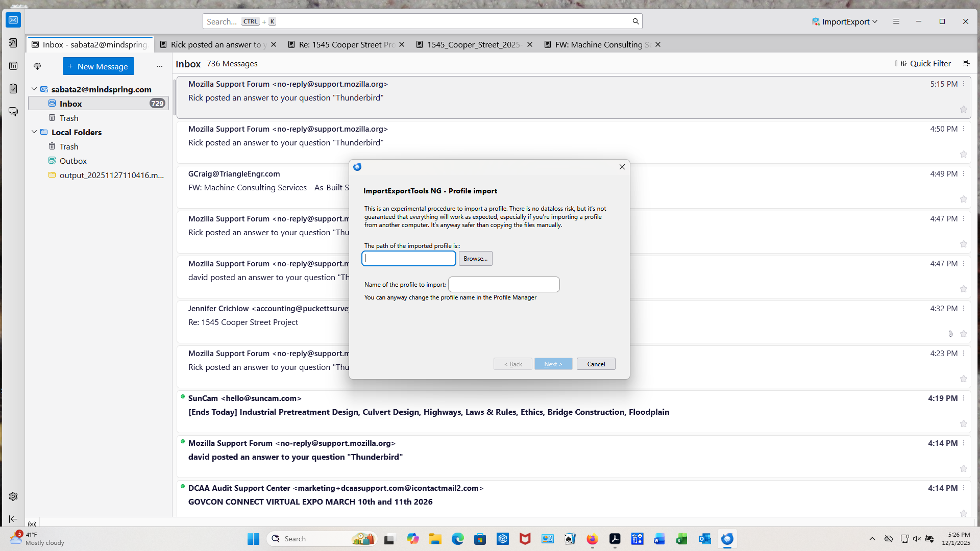Open the message list display options icon
Screen dimensions: 980x551
[966, 63]
